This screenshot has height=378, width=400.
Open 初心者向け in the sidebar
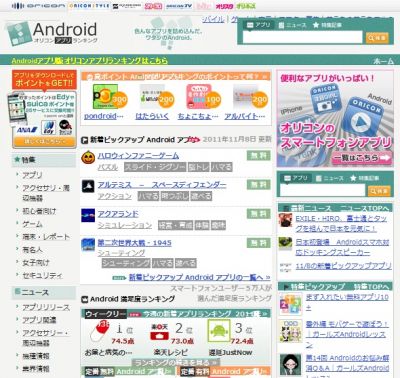39,211
